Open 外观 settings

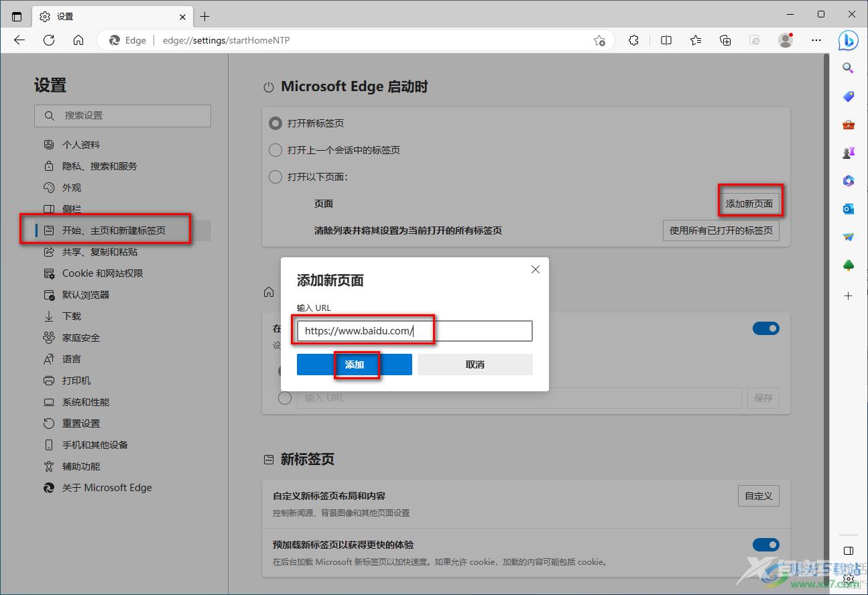click(x=72, y=188)
